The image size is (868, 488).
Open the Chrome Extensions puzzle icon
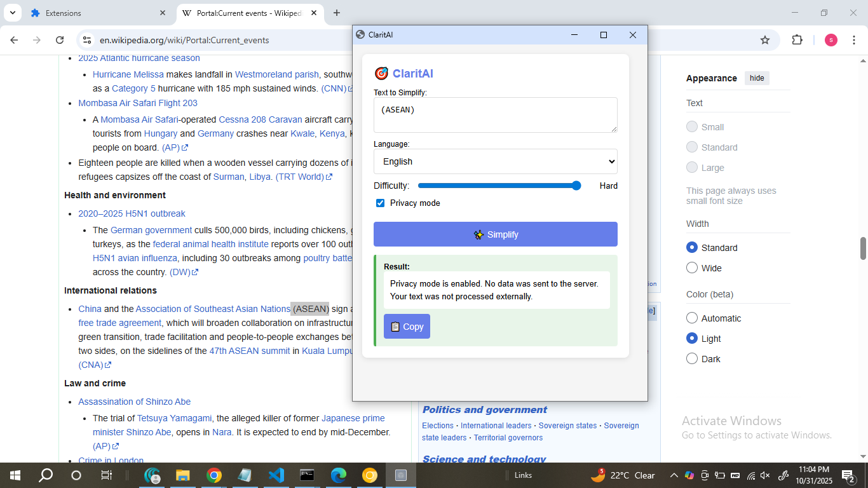tap(797, 40)
